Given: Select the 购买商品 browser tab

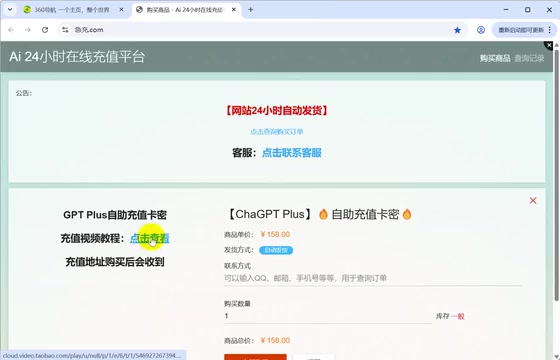Looking at the screenshot, I should point(185,10).
